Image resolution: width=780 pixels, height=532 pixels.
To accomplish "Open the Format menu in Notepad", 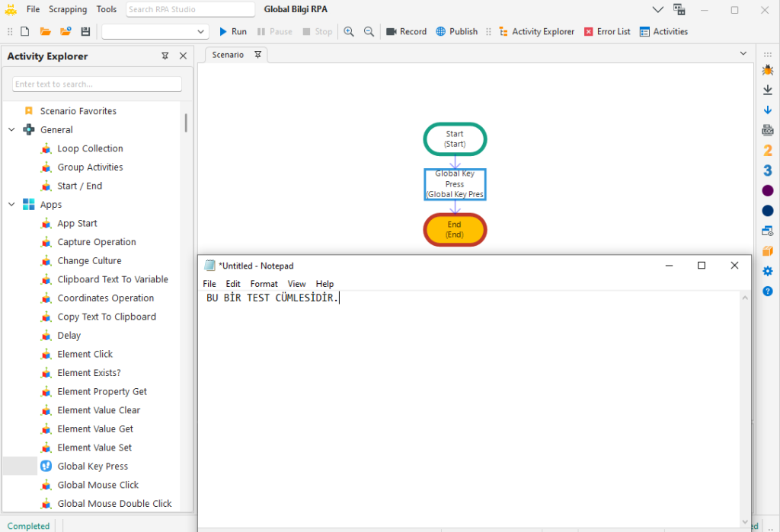I will pyautogui.click(x=264, y=284).
